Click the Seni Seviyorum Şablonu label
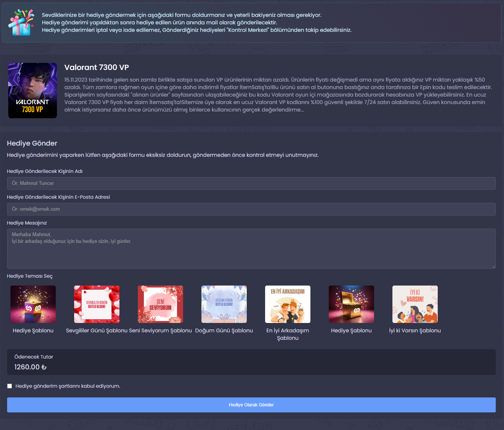504x430 pixels. coord(160,330)
